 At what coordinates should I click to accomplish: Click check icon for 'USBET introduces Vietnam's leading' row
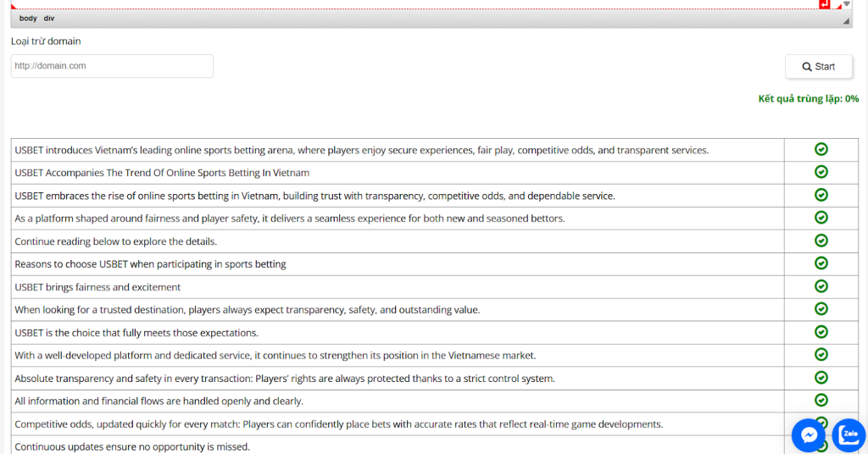coord(821,149)
